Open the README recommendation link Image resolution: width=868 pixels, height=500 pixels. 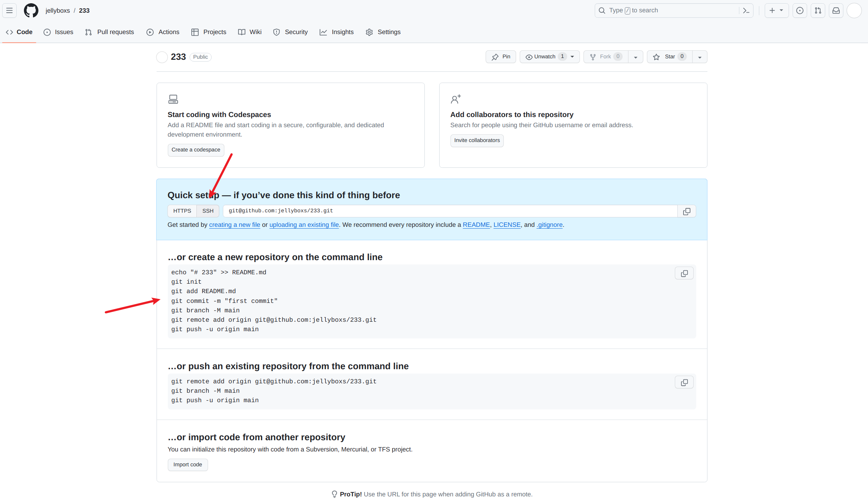(x=476, y=225)
